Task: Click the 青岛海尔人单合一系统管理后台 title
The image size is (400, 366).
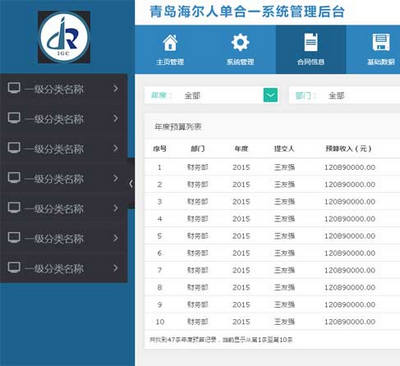Action: pos(247,12)
